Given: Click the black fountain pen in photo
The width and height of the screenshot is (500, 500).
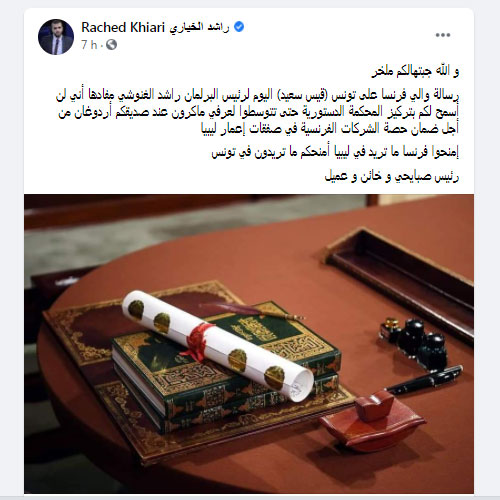Looking at the screenshot, I should point(423,379).
